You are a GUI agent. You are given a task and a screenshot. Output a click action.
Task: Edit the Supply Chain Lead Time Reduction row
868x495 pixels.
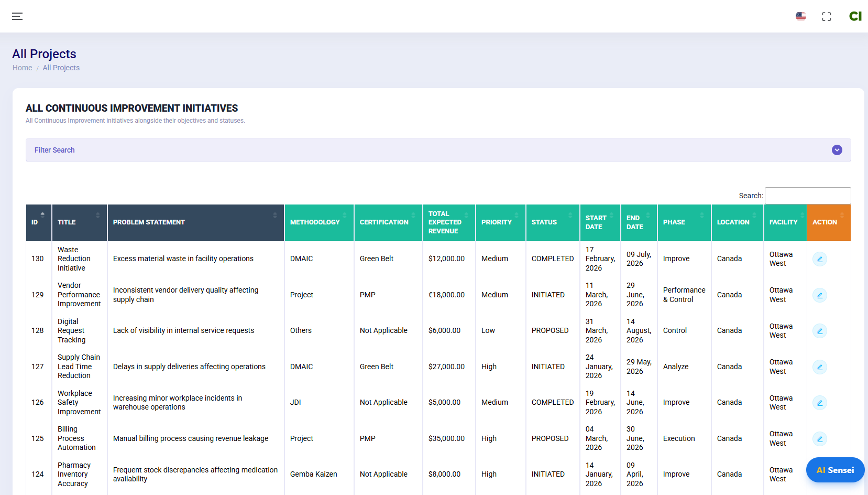(x=819, y=367)
